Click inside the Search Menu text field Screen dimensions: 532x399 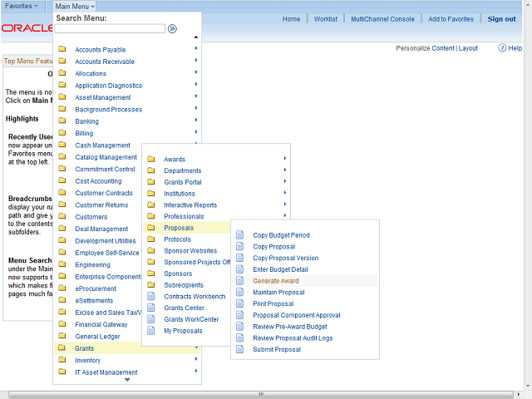coord(110,28)
